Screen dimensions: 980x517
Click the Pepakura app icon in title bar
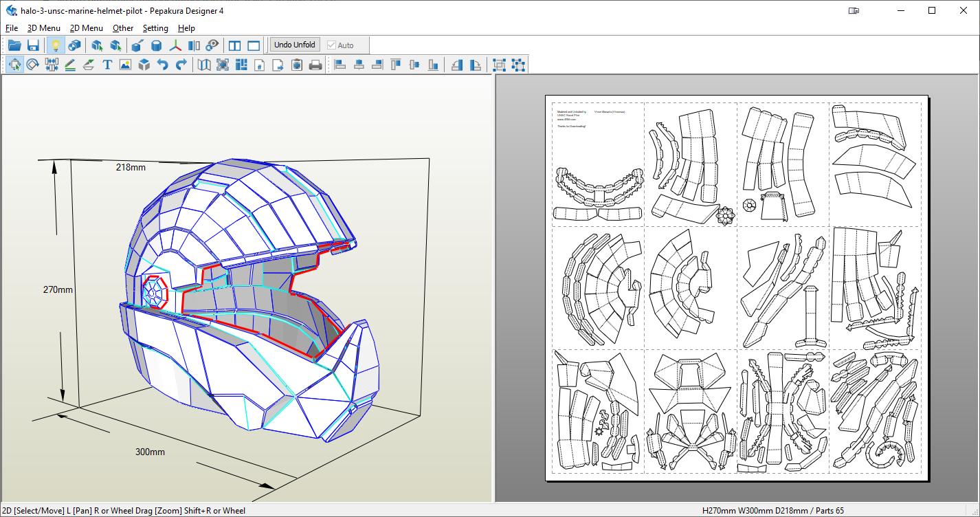[x=11, y=10]
